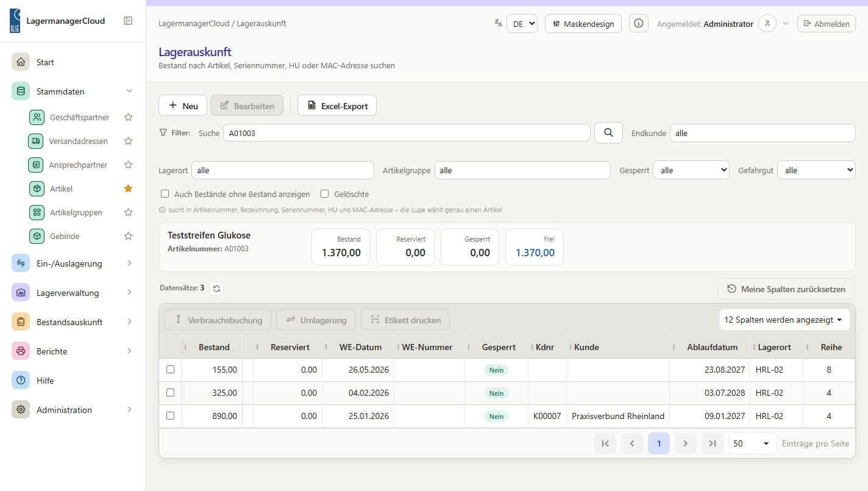
Task: Refresh records next to Datensätze count
Action: 216,289
